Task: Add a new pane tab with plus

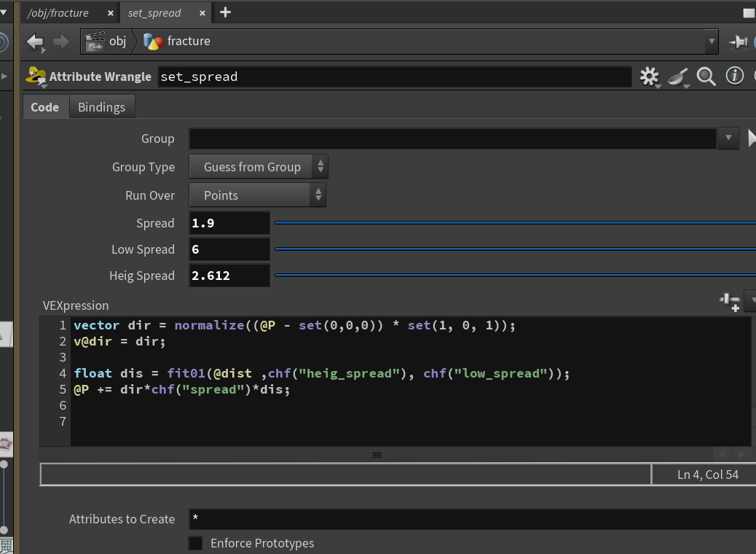Action: 225,12
